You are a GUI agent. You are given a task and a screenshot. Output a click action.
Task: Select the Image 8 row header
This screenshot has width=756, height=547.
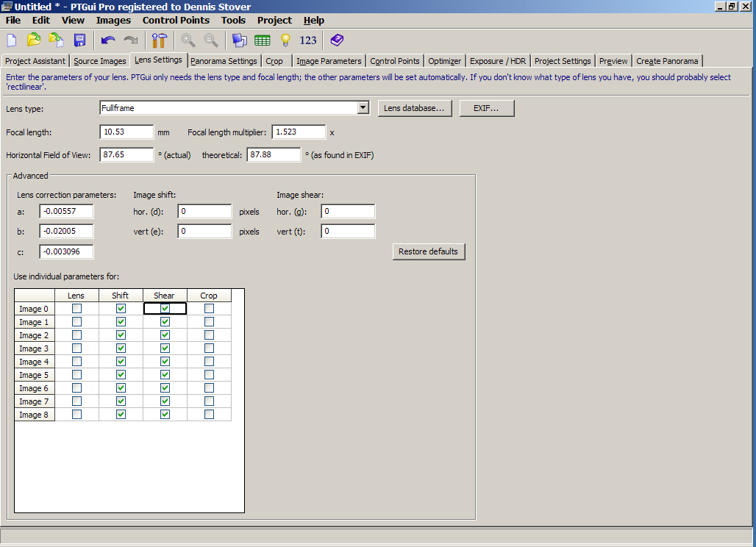click(35, 415)
